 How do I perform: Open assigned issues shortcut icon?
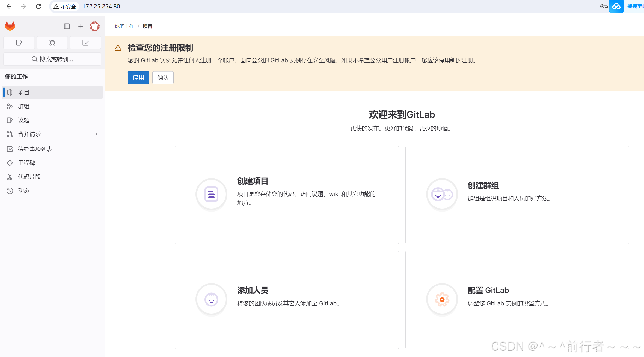(x=19, y=43)
